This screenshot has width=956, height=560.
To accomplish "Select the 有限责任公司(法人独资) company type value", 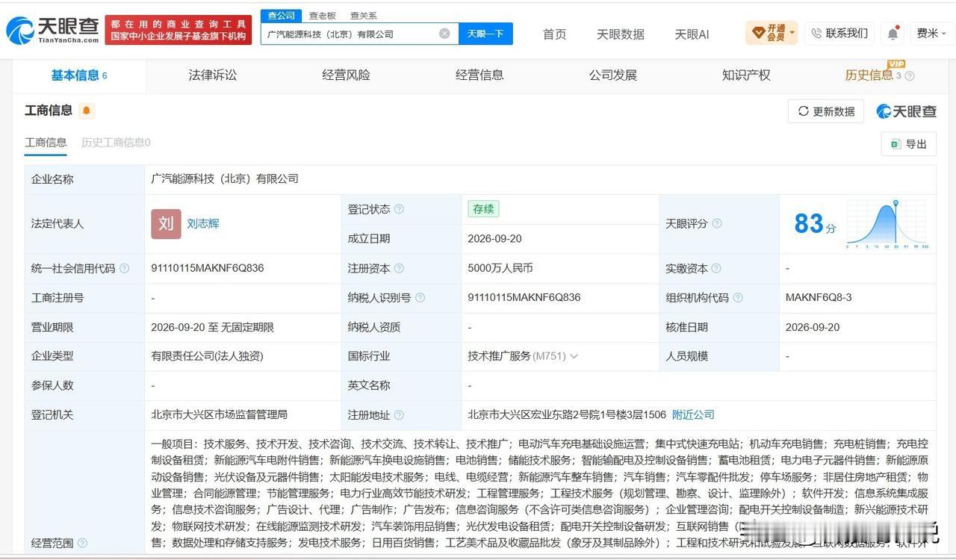I will [x=207, y=356].
